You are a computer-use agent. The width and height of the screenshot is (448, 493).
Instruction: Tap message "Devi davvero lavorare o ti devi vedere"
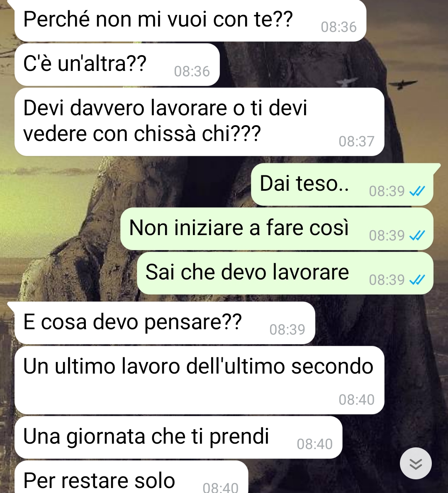199,121
